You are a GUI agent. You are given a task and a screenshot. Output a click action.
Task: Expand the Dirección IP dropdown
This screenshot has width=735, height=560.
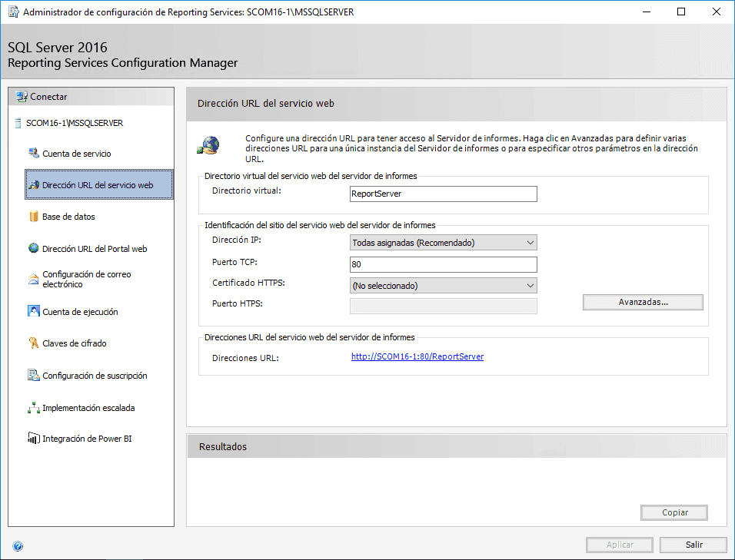(x=443, y=243)
